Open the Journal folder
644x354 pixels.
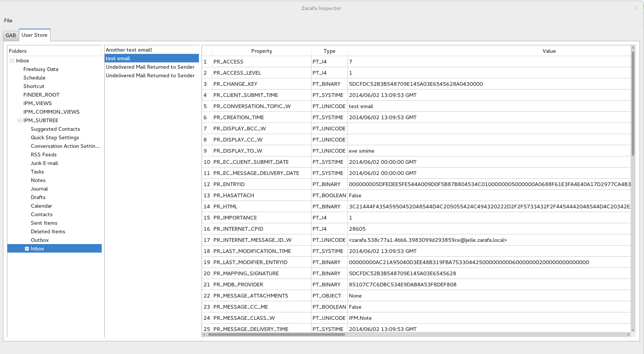point(39,189)
